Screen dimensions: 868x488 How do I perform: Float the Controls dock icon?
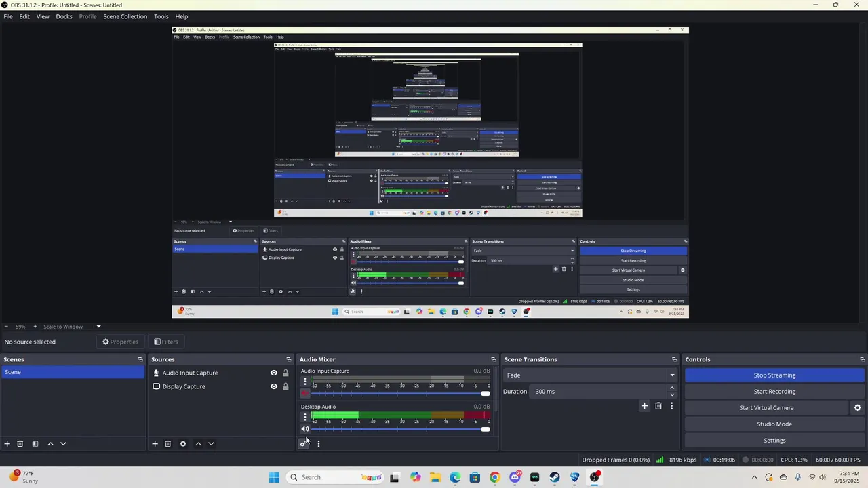(x=863, y=359)
